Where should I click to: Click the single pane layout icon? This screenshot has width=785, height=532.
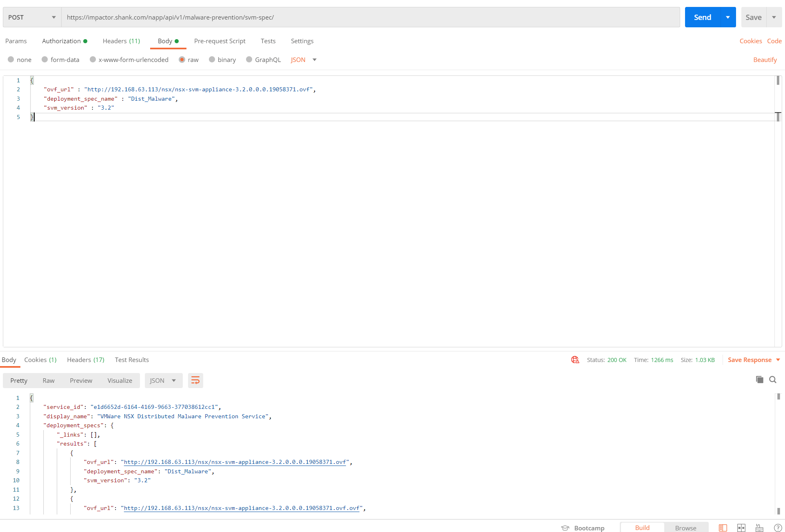723,528
